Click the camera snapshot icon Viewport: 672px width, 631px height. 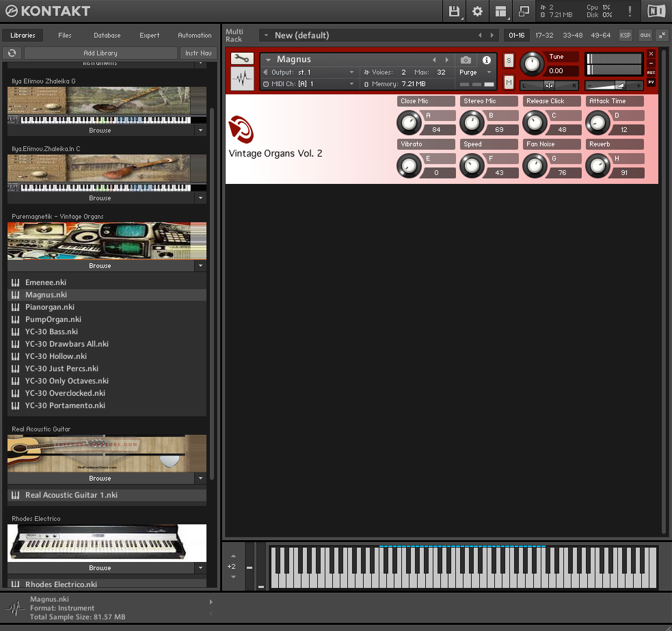pos(466,60)
